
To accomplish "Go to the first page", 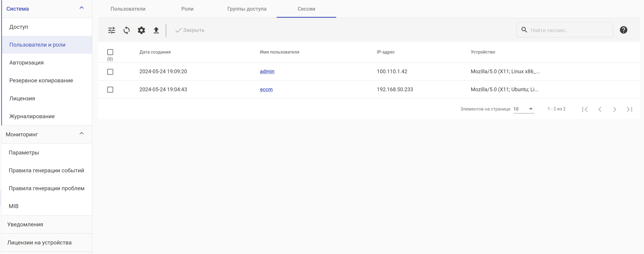I will [585, 109].
